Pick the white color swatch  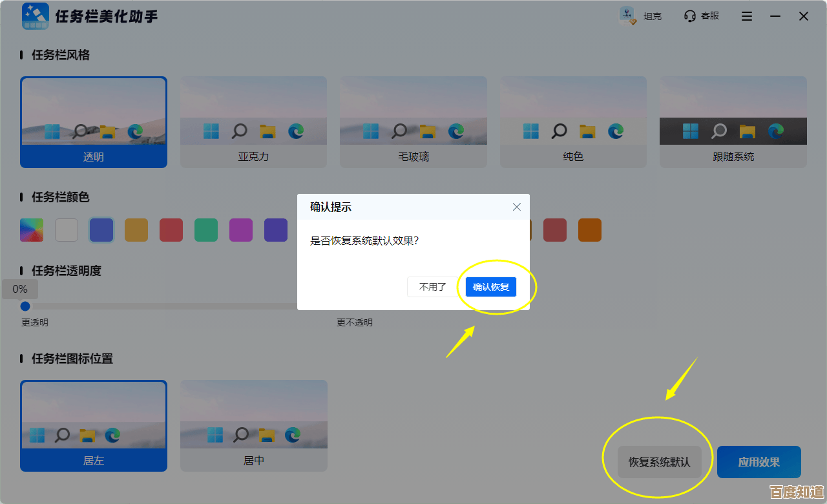pos(67,230)
